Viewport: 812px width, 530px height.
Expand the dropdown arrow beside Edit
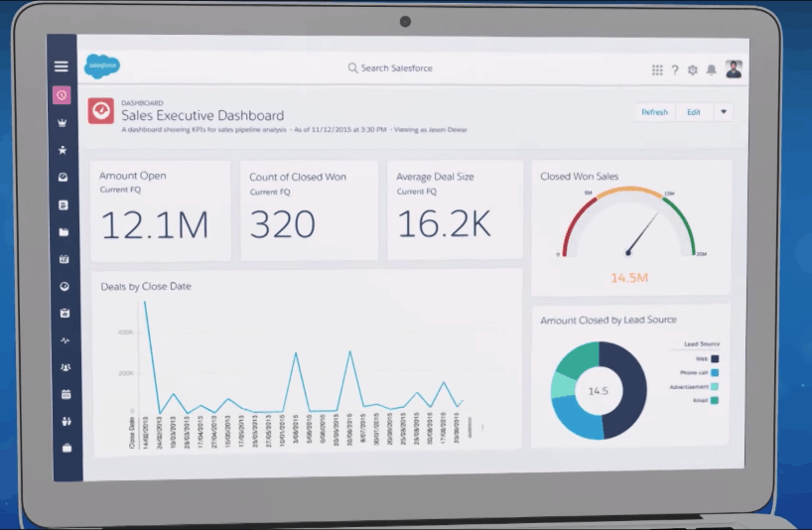[x=724, y=112]
